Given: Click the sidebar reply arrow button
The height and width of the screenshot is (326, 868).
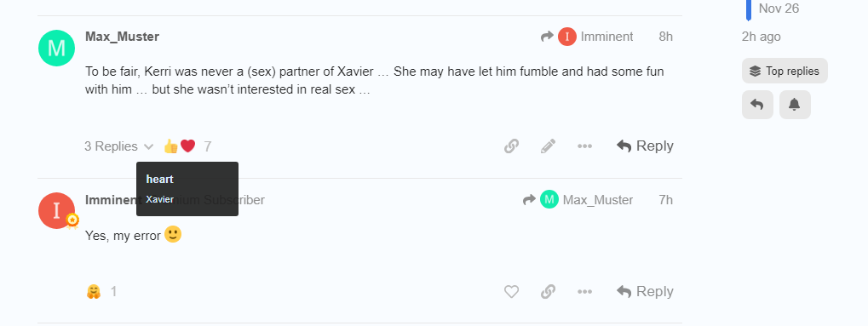Looking at the screenshot, I should (x=757, y=105).
